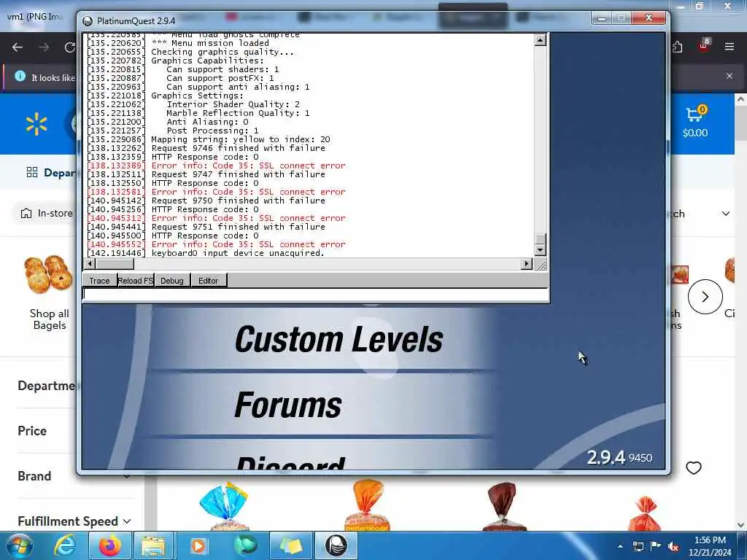Switch to Firefox in the taskbar
Screen dimensions: 747x560
(x=109, y=545)
